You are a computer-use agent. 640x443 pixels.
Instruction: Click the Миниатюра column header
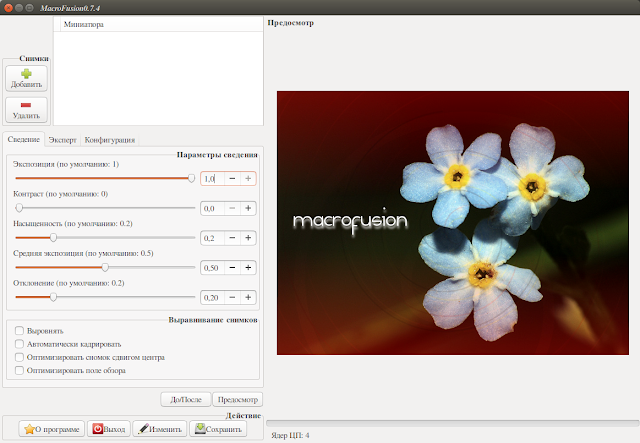(162, 24)
